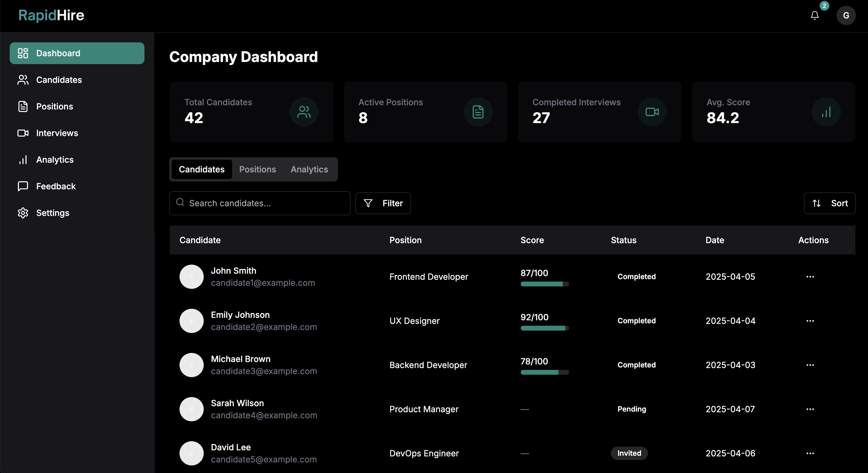868x473 pixels.
Task: Click the people icon on Total Candidates card
Action: [304, 112]
